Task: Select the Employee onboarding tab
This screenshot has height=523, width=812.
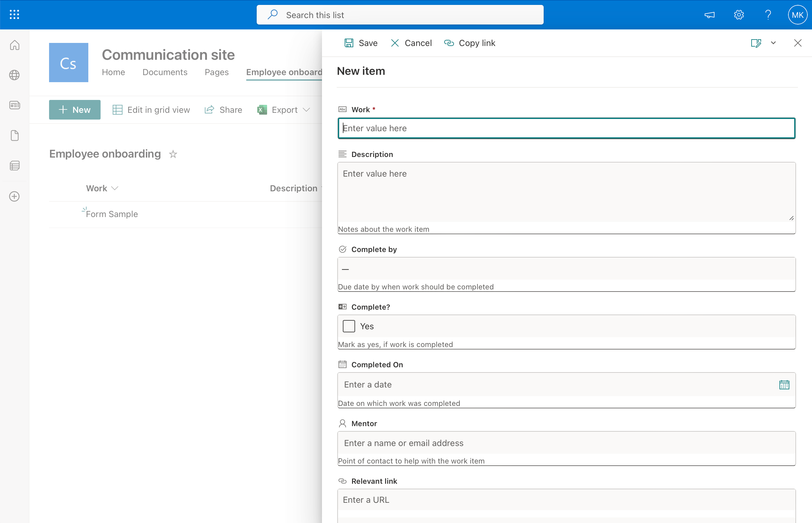Action: pyautogui.click(x=285, y=72)
